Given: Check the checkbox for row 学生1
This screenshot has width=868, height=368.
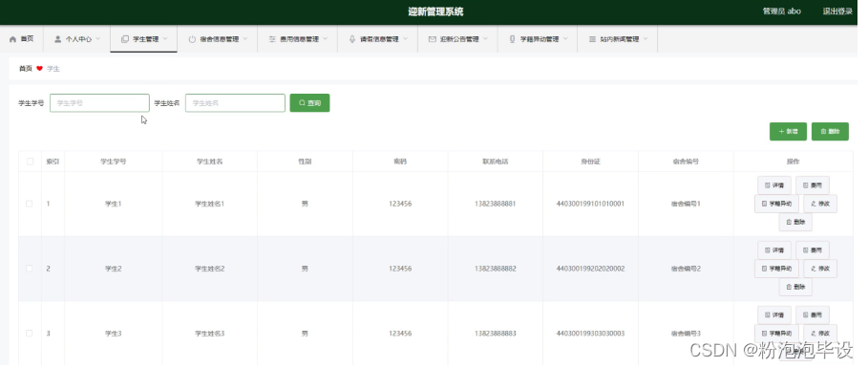Looking at the screenshot, I should click(x=30, y=204).
